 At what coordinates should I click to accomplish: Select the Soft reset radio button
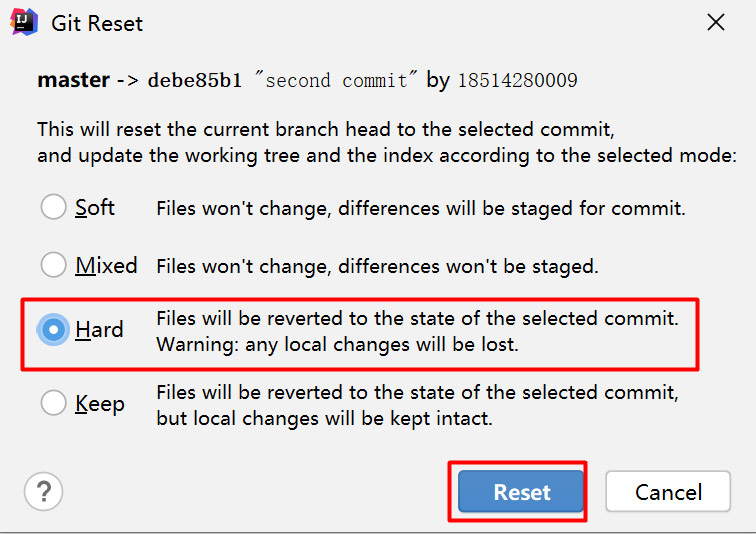pos(53,207)
